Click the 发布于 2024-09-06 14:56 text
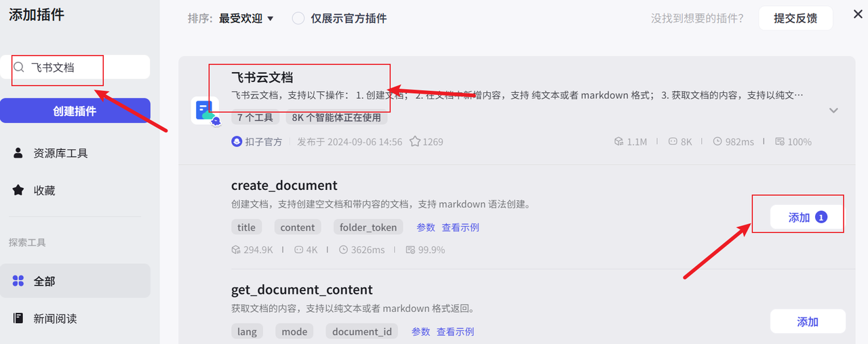 pyautogui.click(x=350, y=142)
